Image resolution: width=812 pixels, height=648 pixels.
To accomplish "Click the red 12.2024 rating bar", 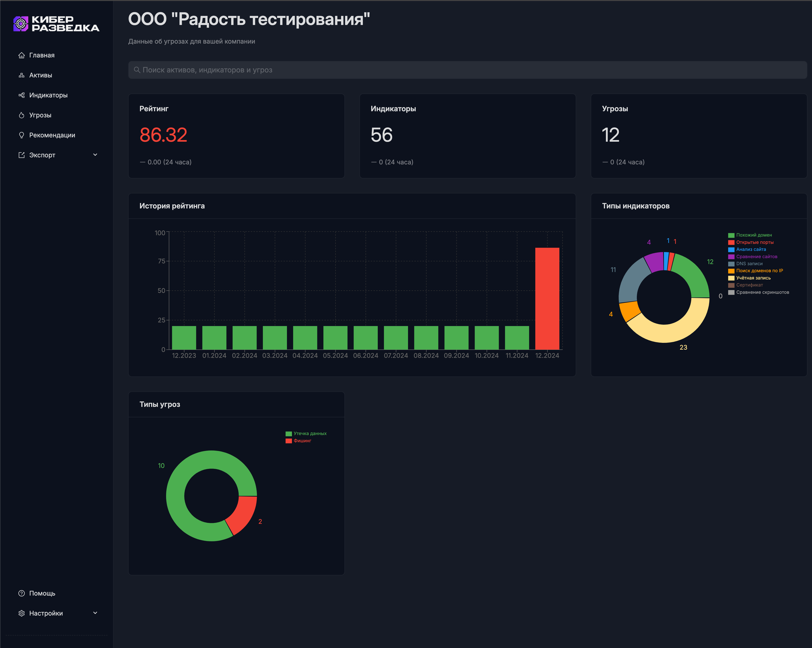I will click(547, 298).
